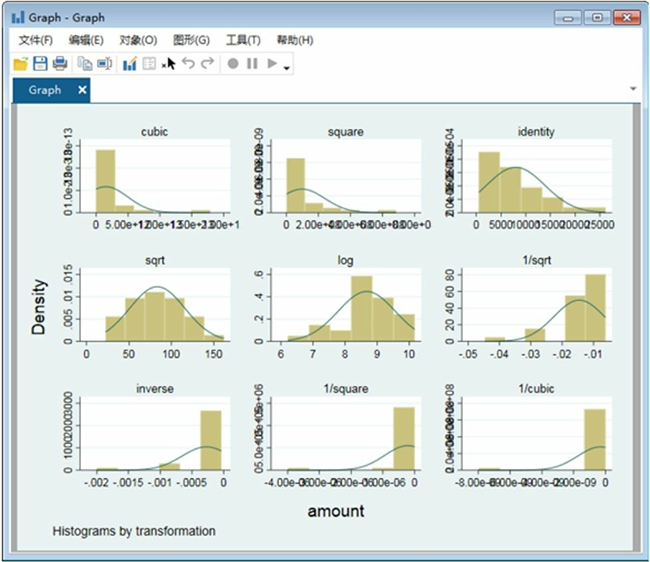
Task: Select the Graph tab
Action: pos(45,90)
